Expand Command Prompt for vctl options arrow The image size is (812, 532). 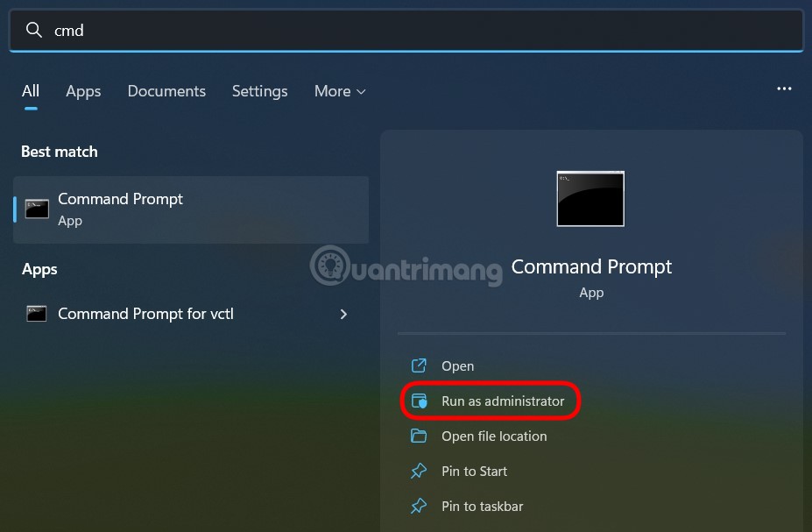[343, 314]
